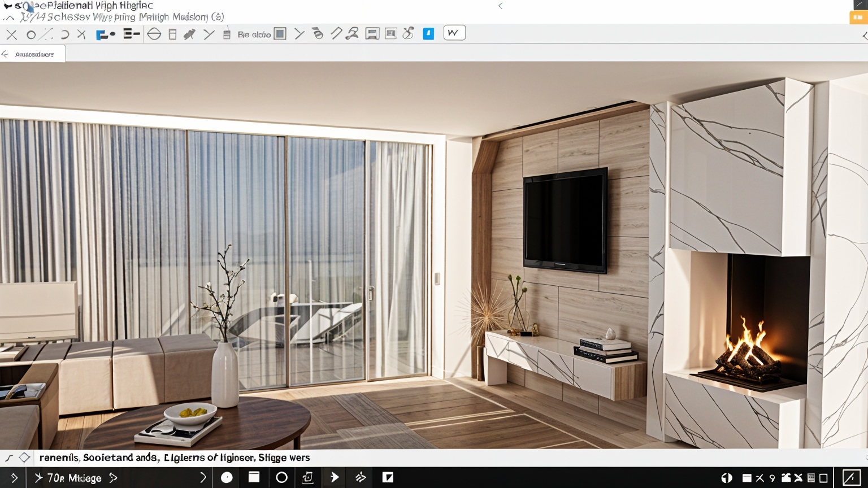Screen dimensions: 868x488
Task: Toggle the hollow circle button in bottom bar
Action: point(281,478)
